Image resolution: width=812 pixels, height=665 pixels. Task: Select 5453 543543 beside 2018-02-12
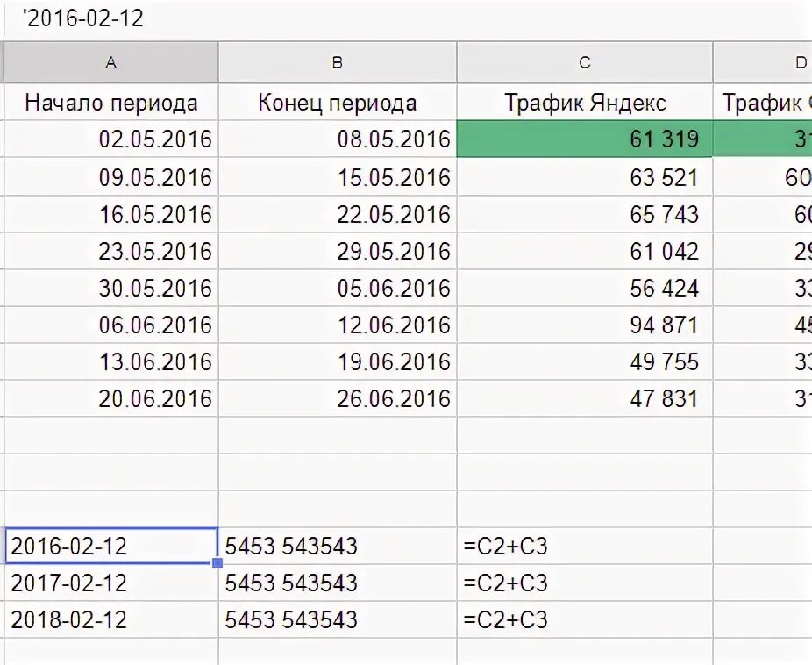[x=337, y=619]
